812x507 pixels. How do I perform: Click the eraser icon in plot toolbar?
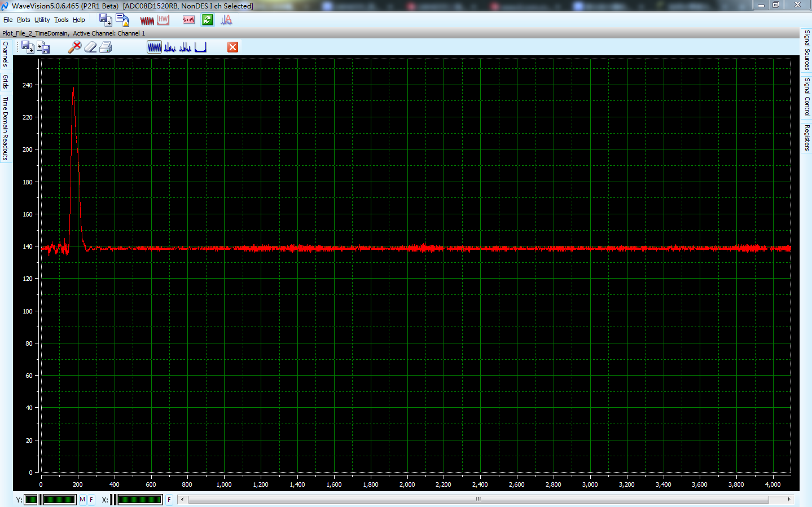pyautogui.click(x=90, y=47)
